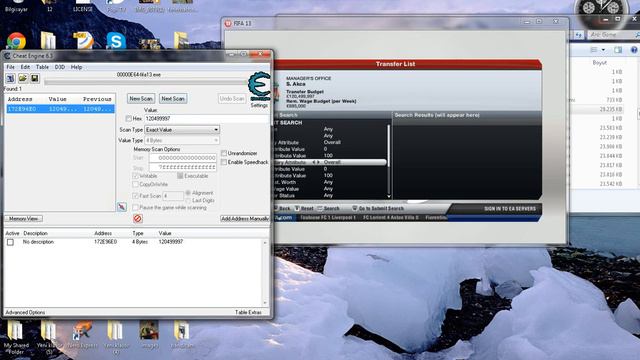Click the Start address field
The image size is (640, 360).
(x=182, y=158)
